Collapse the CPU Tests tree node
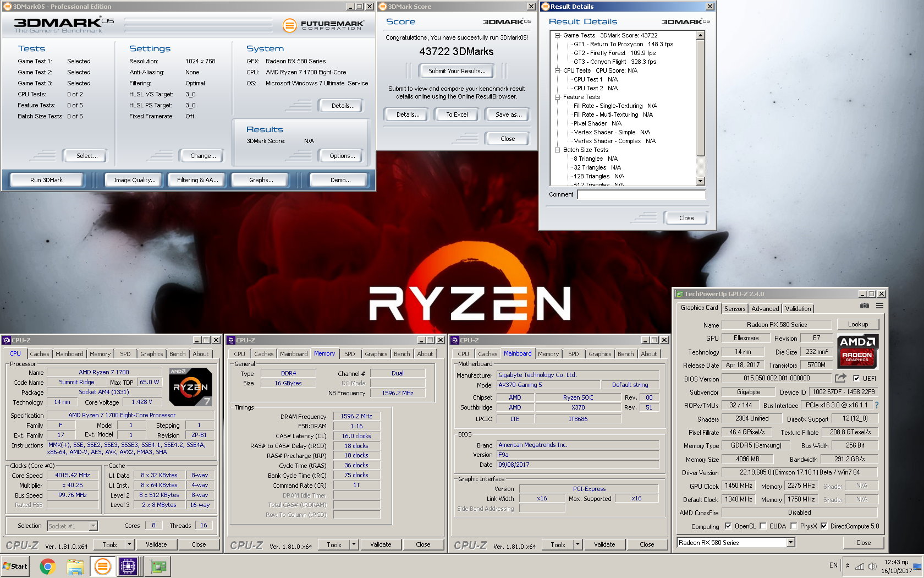This screenshot has width=924, height=578. [557, 70]
